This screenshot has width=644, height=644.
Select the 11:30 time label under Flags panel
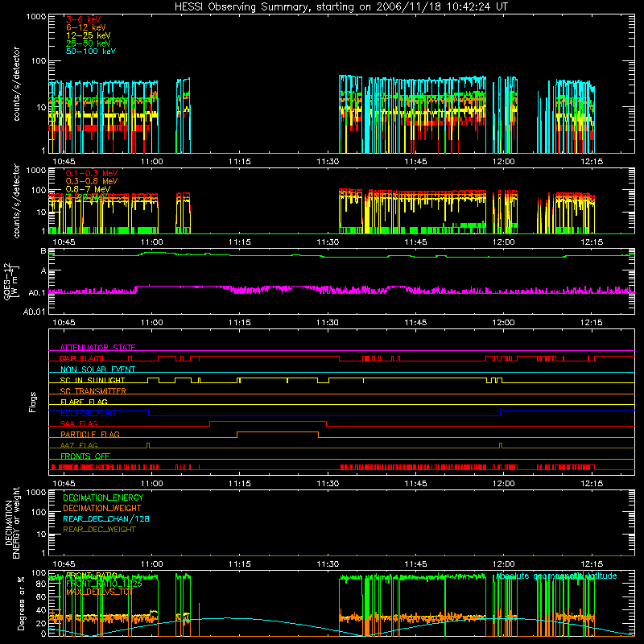click(x=328, y=484)
